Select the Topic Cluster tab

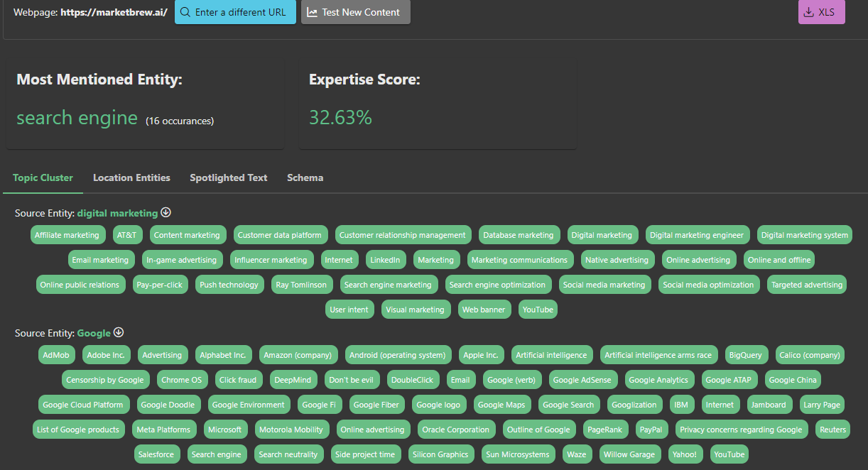click(x=43, y=177)
